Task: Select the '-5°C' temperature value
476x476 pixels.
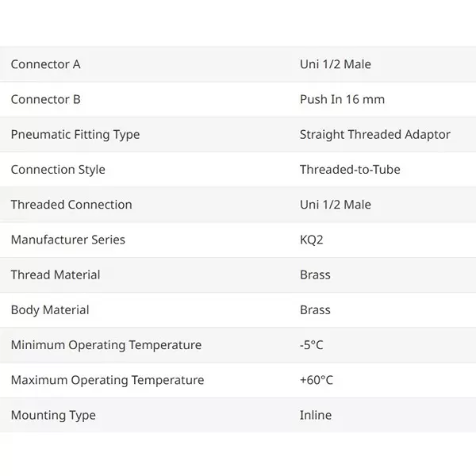Action: [312, 345]
